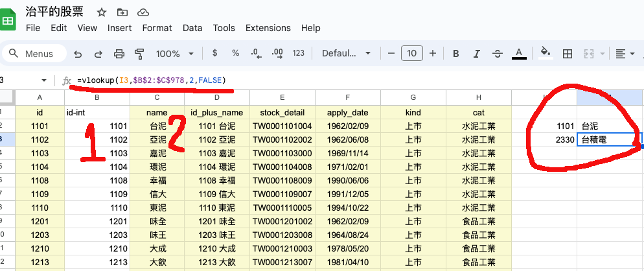Image resolution: width=644 pixels, height=271 pixels.
Task: Open the cell borders tool
Action: [568, 54]
